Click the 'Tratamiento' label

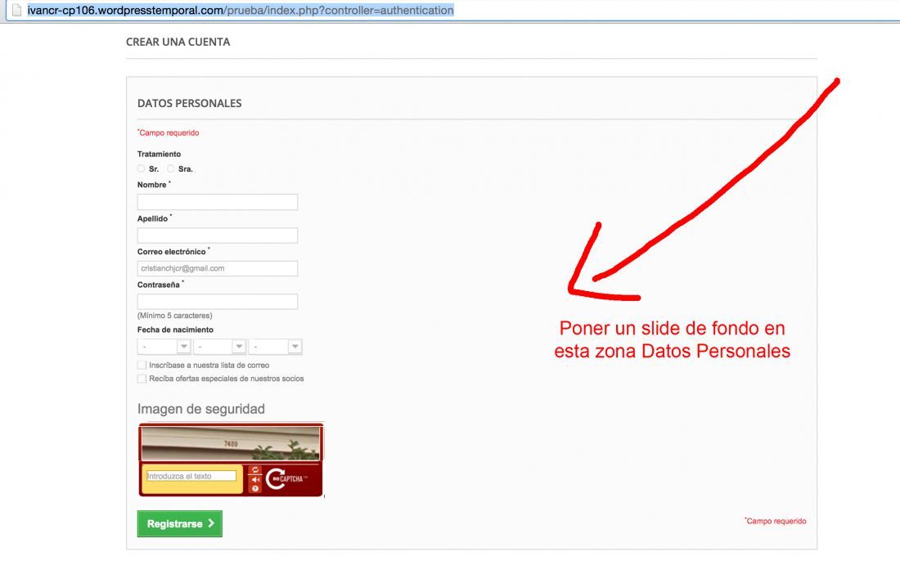click(159, 154)
